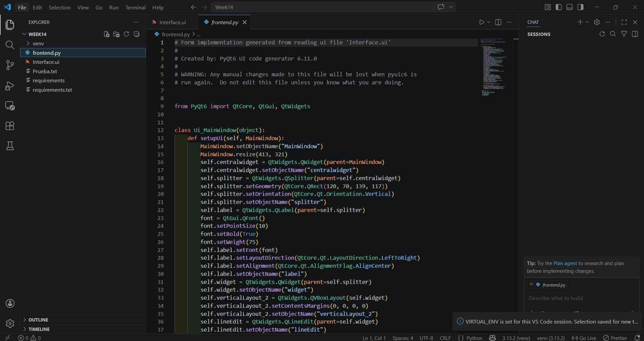Click Prettier status bar item
The width and height of the screenshot is (644, 341).
615,338
